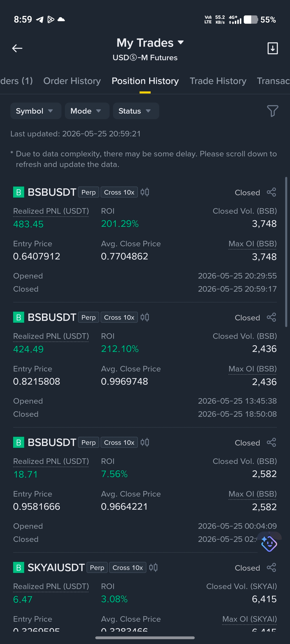Click the vertical scrollbar on the right edge
This screenshot has width=290, height=644.
[286, 252]
